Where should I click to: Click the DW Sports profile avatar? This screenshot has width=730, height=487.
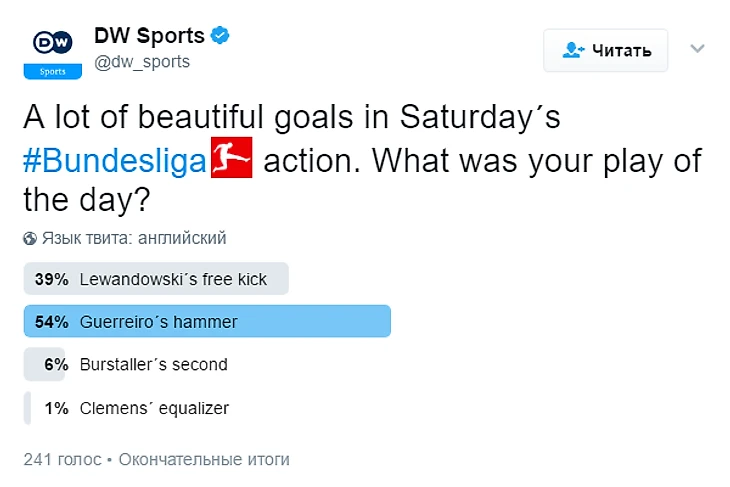coord(53,50)
